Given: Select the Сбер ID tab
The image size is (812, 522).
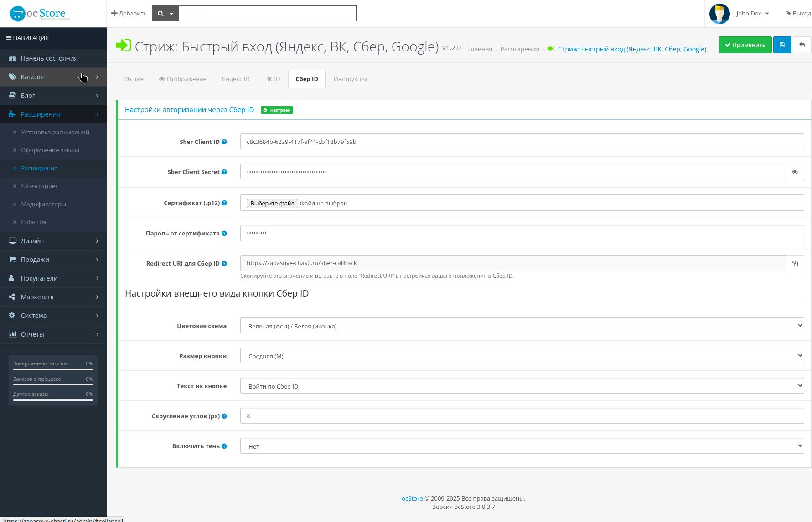Looking at the screenshot, I should [307, 79].
